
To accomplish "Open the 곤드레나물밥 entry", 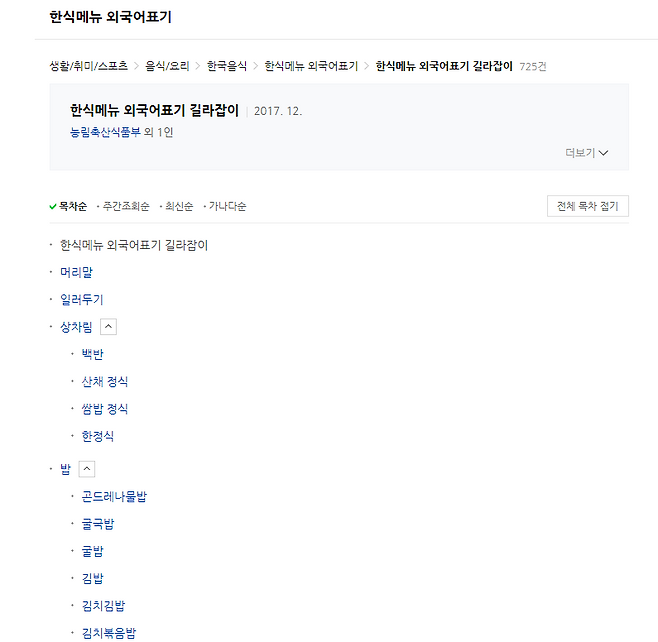I will pos(114,496).
